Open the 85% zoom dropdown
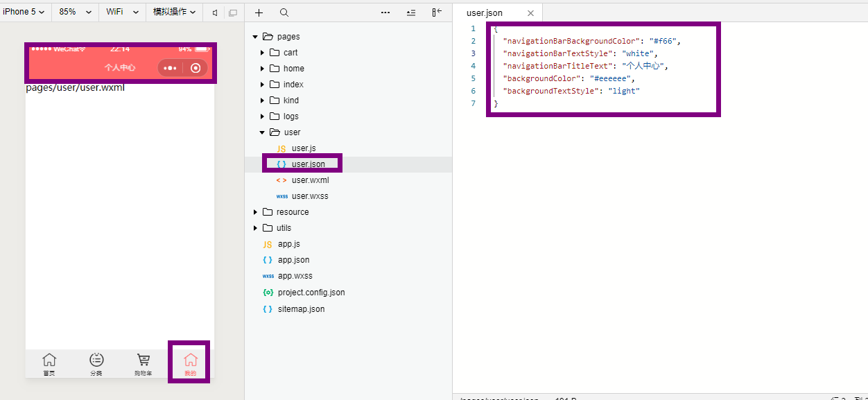868x400 pixels. [x=75, y=12]
